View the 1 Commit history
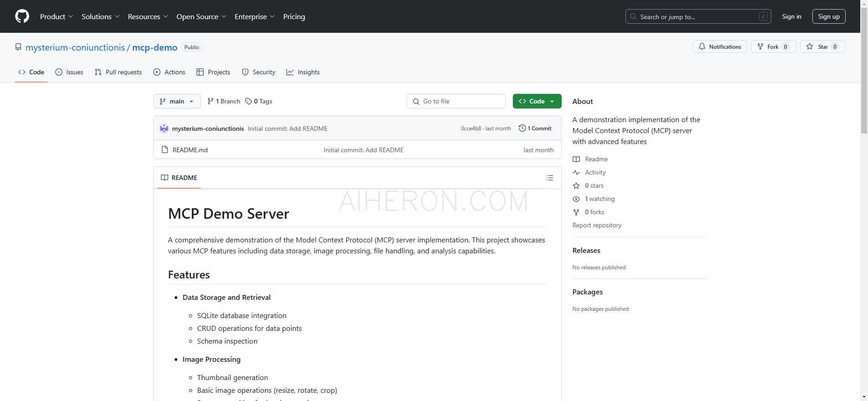 tap(535, 129)
